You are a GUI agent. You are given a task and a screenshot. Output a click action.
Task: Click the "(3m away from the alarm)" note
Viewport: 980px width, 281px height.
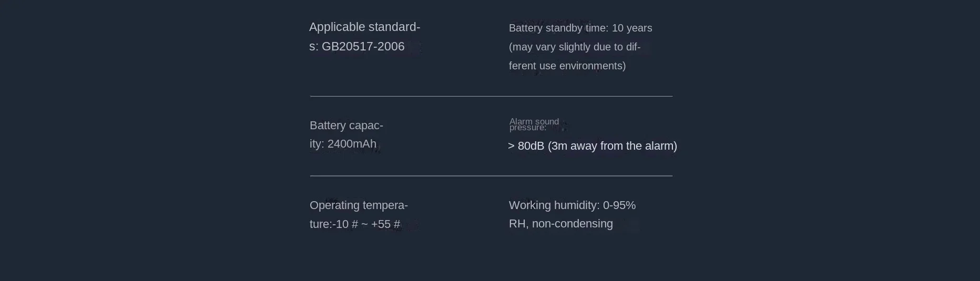click(x=612, y=146)
